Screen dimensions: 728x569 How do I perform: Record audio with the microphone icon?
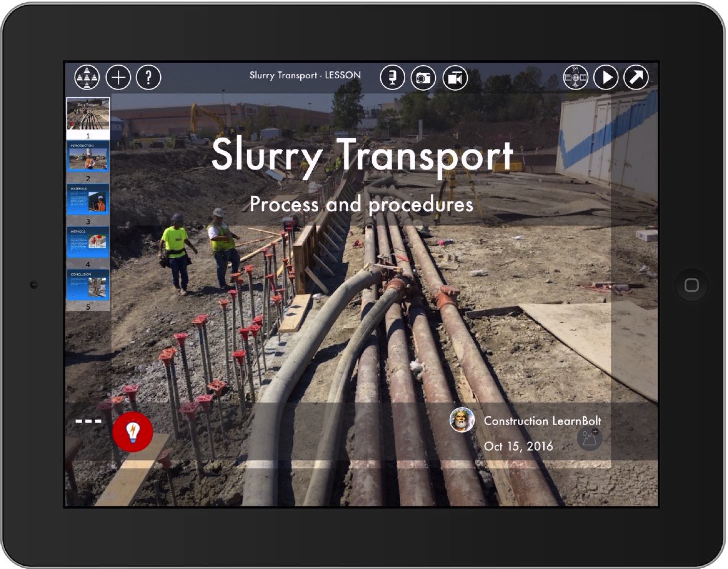(392, 78)
